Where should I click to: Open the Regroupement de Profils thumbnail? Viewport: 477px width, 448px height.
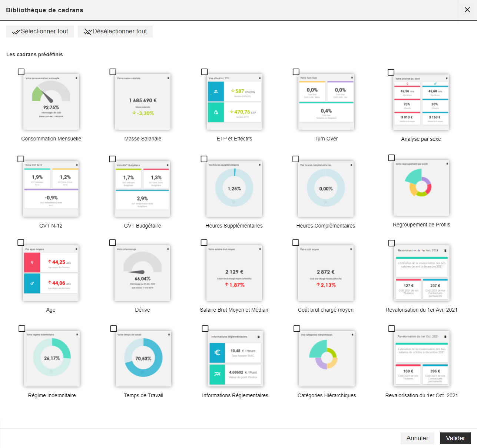pos(421,188)
